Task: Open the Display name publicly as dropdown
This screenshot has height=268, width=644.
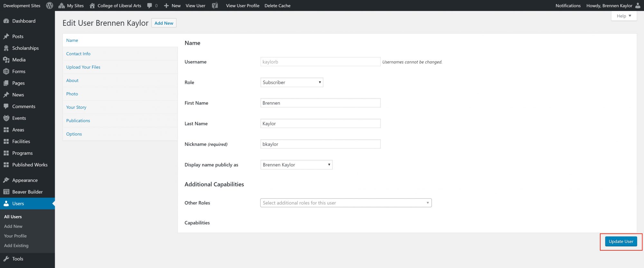Action: tap(296, 165)
